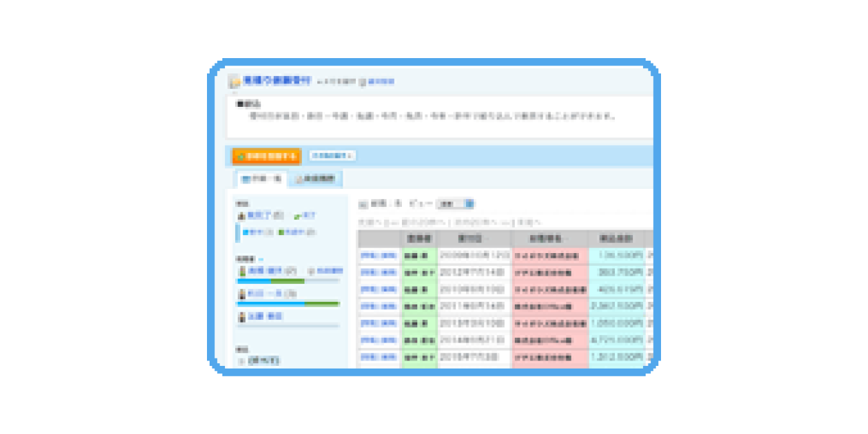Open the view dropdown above the table
The height and width of the screenshot is (434, 868).
pyautogui.click(x=455, y=204)
